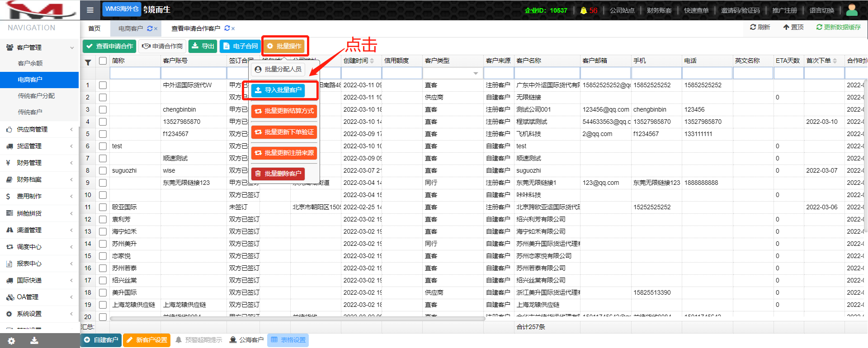The height and width of the screenshot is (348, 868).
Task: Open the 客户类型 filter dropdown
Action: point(476,73)
